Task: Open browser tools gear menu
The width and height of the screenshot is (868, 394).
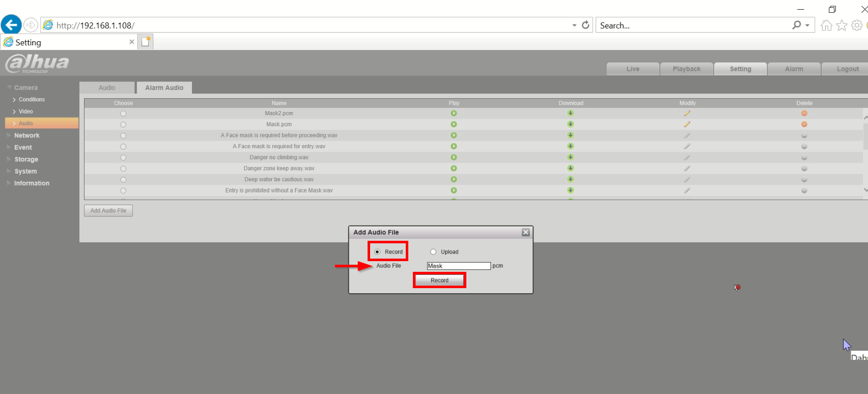Action: coord(857,25)
